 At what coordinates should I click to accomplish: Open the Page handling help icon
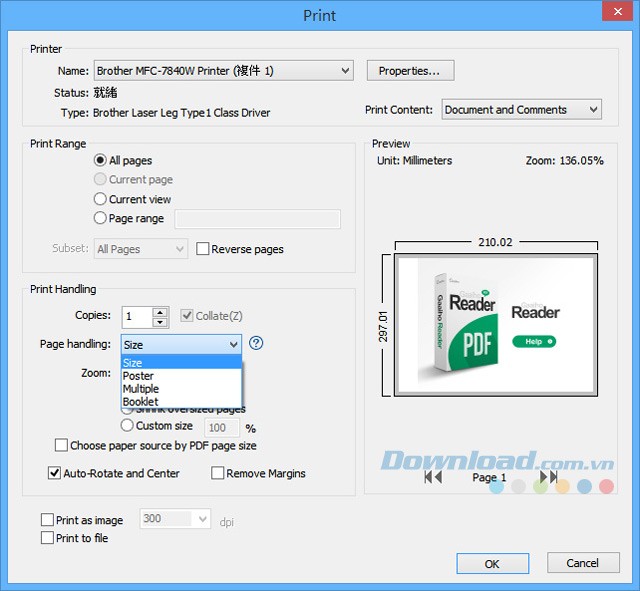click(256, 343)
